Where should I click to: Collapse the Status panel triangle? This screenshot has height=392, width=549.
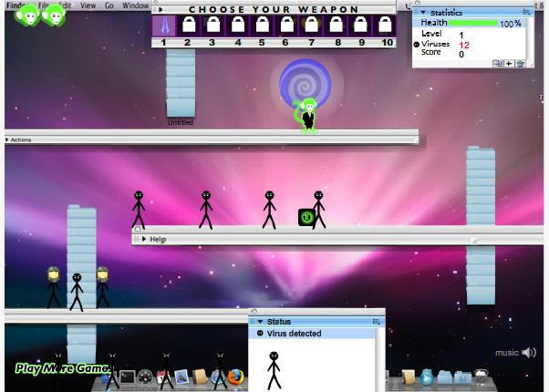[x=260, y=322]
